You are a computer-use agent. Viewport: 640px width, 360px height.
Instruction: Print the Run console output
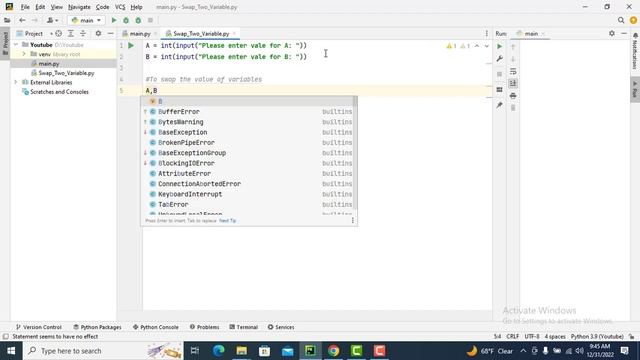click(x=513, y=96)
